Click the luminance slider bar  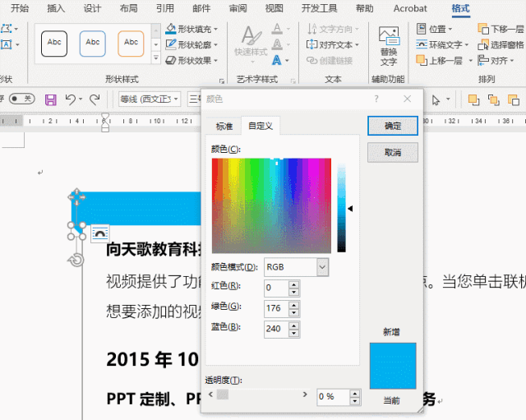pos(342,207)
